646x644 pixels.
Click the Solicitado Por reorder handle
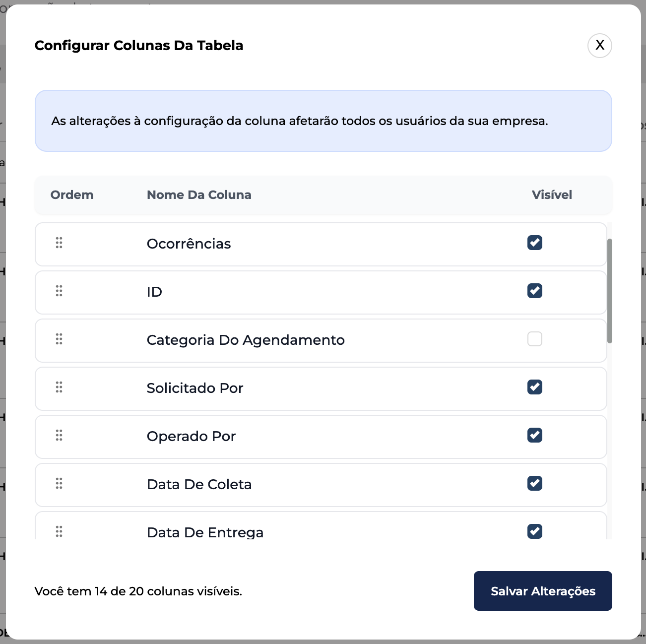pyautogui.click(x=59, y=387)
